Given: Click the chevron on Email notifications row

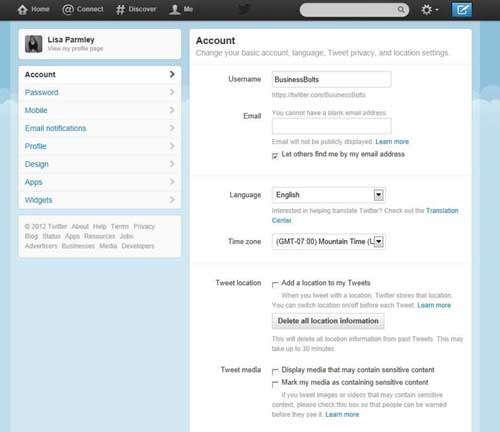Looking at the screenshot, I should coord(172,128).
